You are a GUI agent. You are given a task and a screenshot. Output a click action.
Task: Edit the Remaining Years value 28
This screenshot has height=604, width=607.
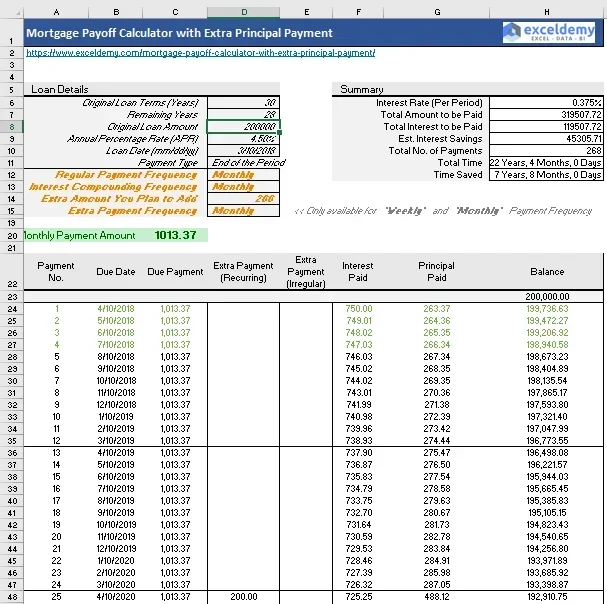[x=243, y=115]
